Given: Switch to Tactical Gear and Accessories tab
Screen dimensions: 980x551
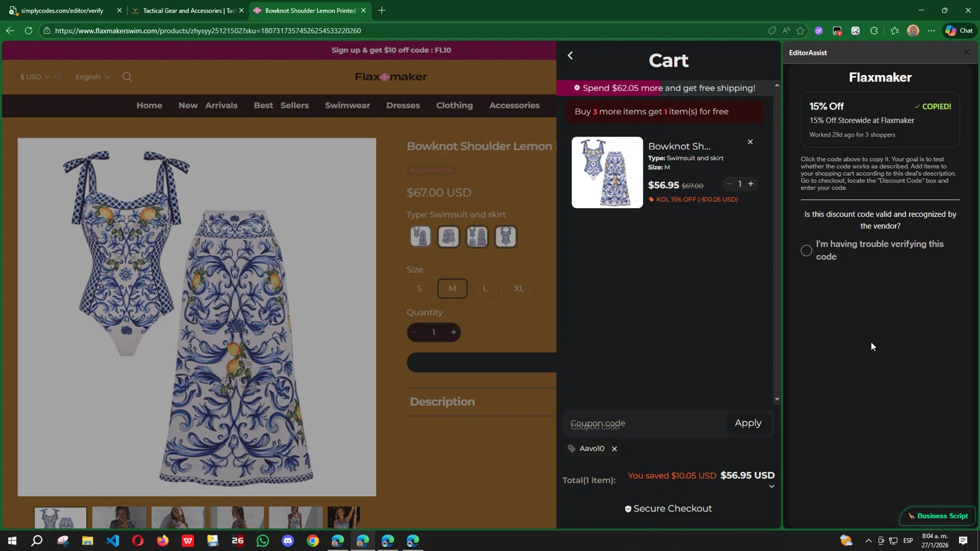Looking at the screenshot, I should tap(187, 10).
